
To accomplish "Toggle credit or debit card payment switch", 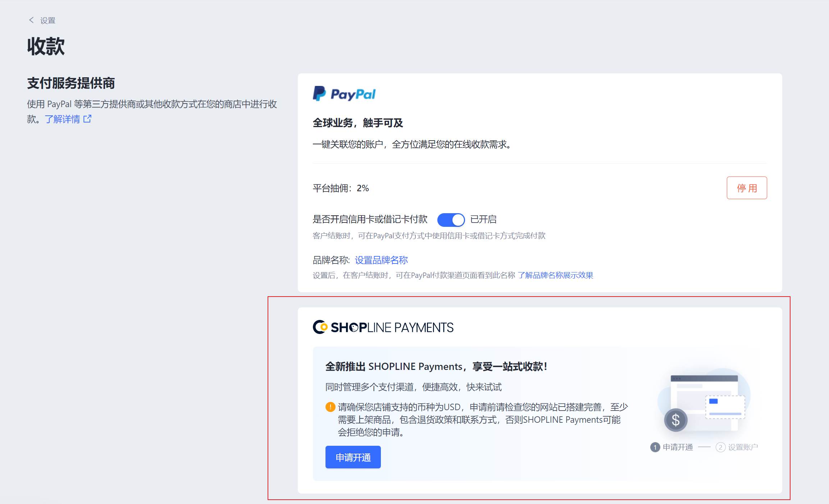I will click(x=451, y=220).
